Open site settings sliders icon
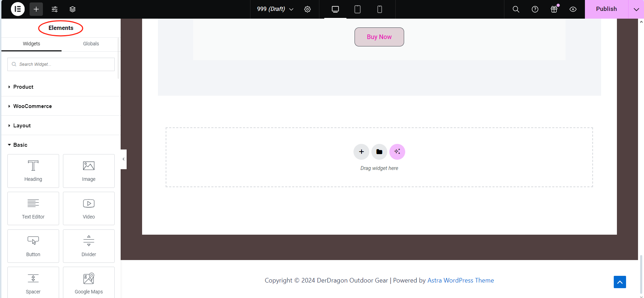The image size is (644, 298). coord(55,9)
